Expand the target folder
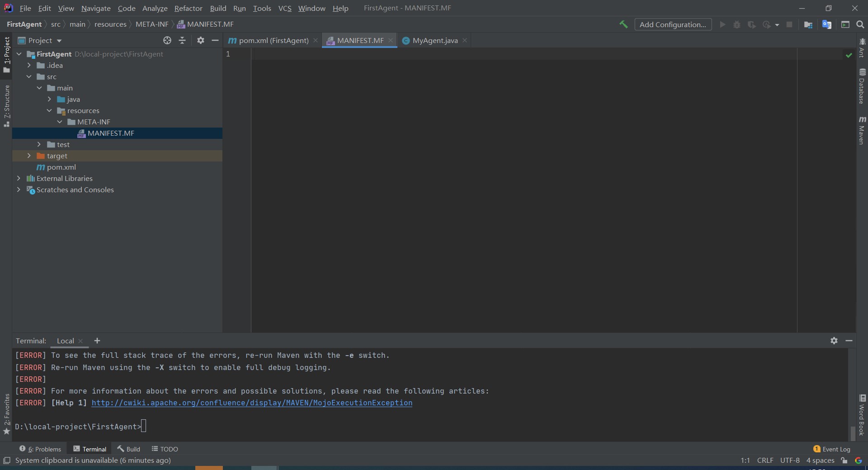The image size is (868, 470). (29, 156)
